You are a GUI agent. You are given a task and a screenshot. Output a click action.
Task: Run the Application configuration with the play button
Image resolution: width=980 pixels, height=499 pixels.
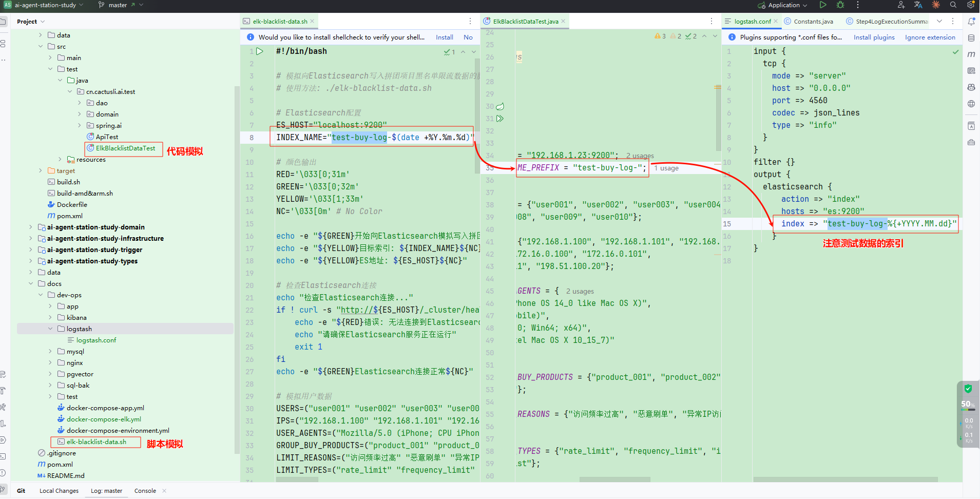click(x=823, y=5)
